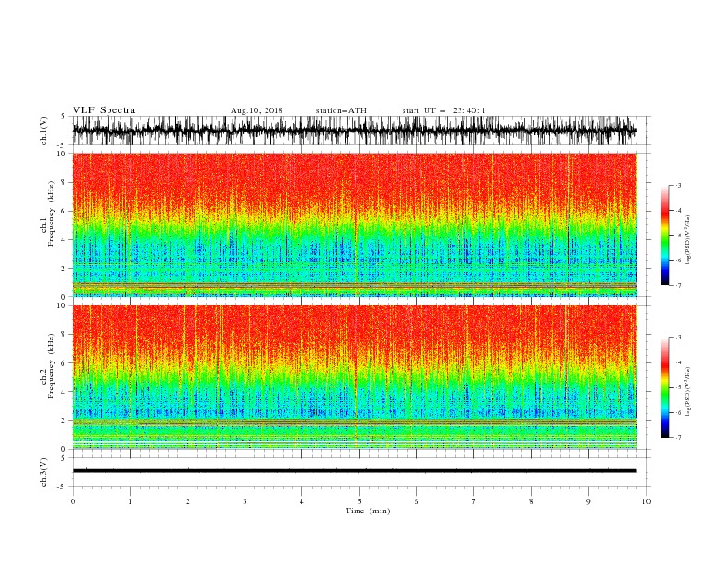Click time axis tick label "7"
This screenshot has height=563, width=728.
(474, 501)
